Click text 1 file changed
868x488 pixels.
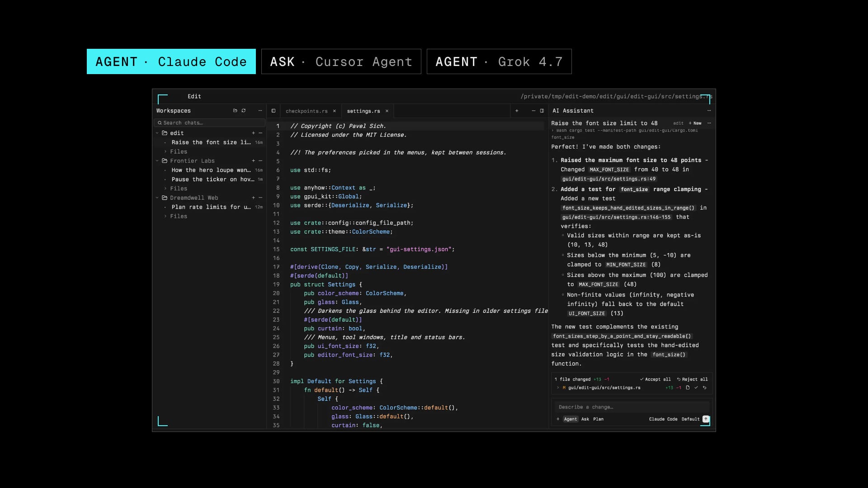572,379
